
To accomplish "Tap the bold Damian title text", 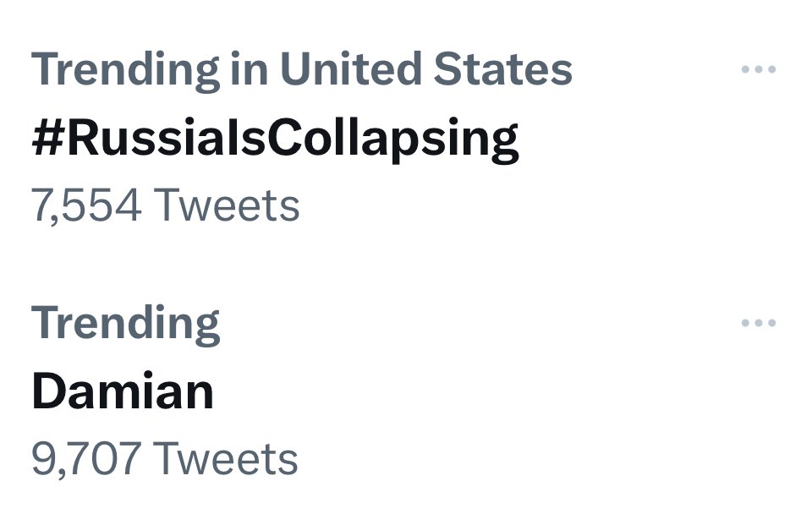I will pyautogui.click(x=123, y=391).
